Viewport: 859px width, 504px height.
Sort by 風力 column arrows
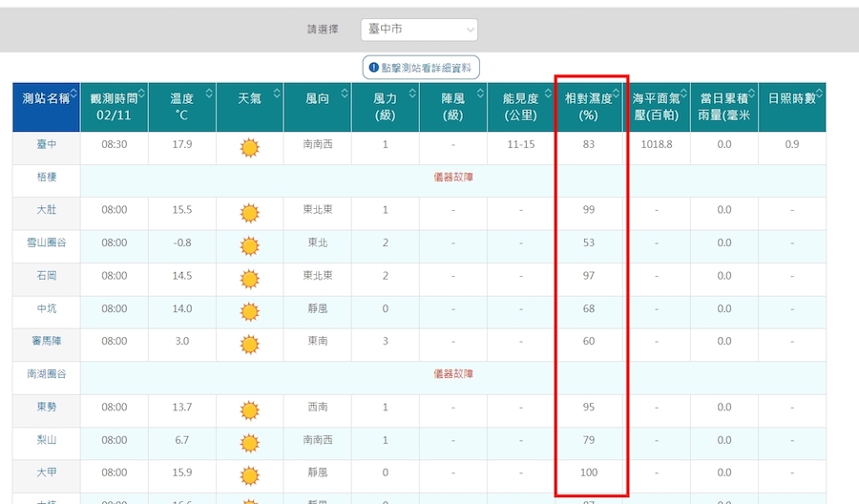(x=412, y=93)
